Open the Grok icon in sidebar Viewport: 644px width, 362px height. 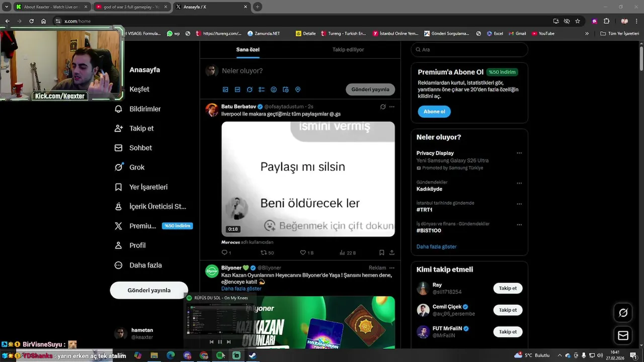click(x=119, y=167)
